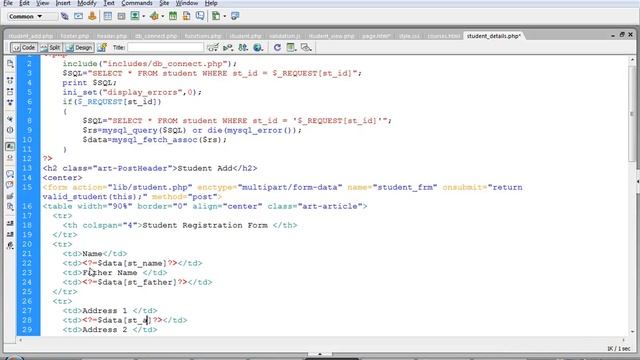Click the Format Source Code icon

pos(10,246)
